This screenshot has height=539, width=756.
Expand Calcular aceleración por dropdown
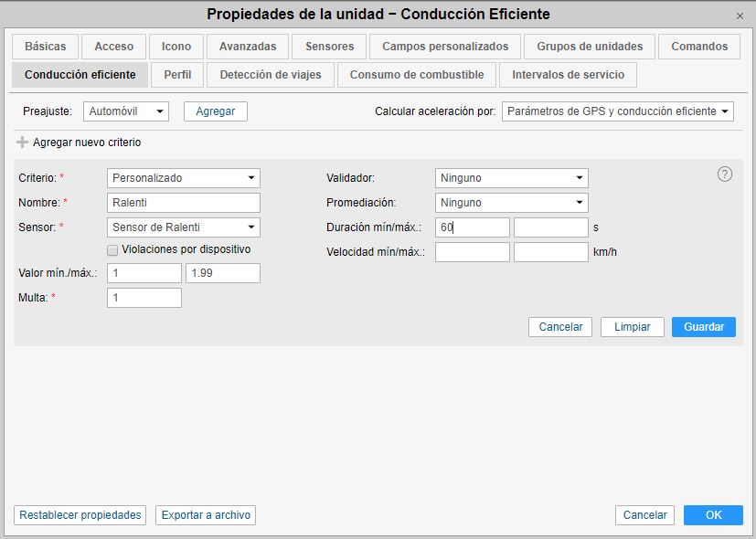pos(618,111)
